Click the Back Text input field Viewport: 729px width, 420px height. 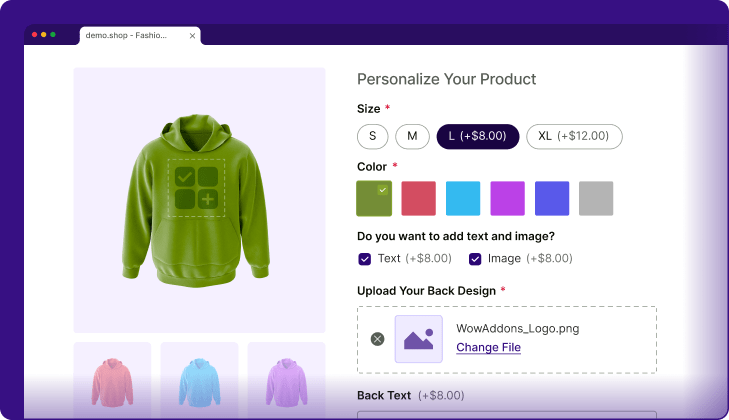[x=507, y=415]
